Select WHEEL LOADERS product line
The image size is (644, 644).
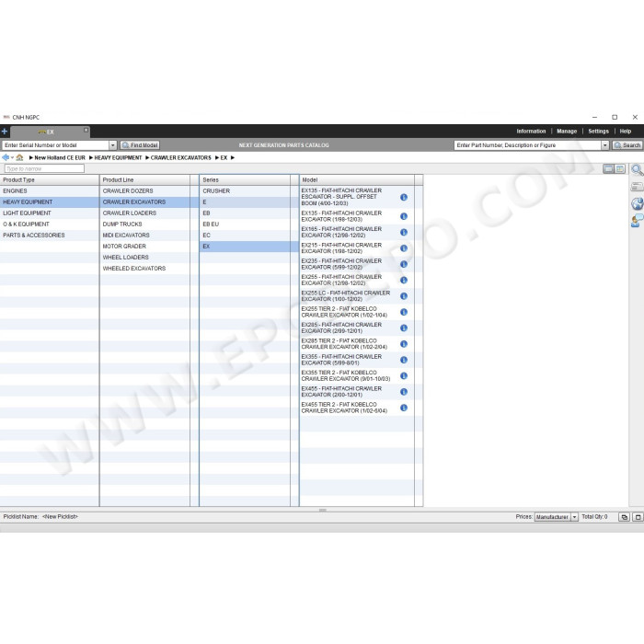click(145, 258)
